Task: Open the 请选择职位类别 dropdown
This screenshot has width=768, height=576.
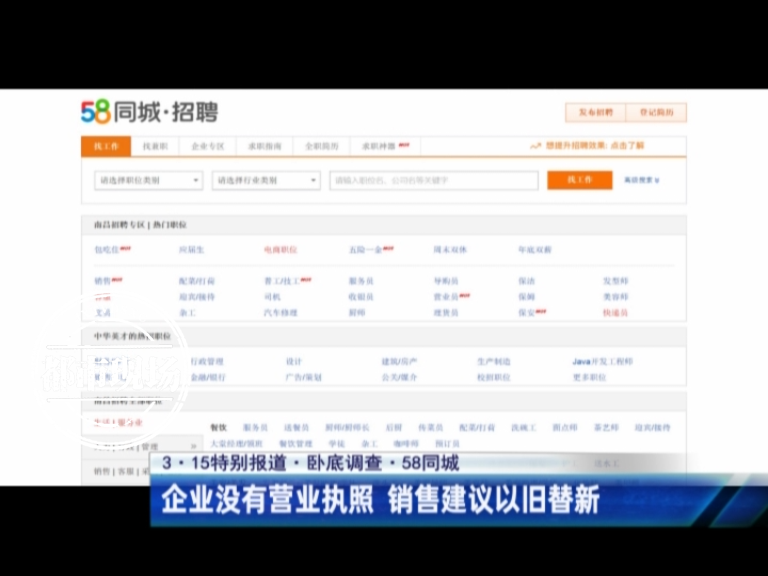Action: click(148, 180)
